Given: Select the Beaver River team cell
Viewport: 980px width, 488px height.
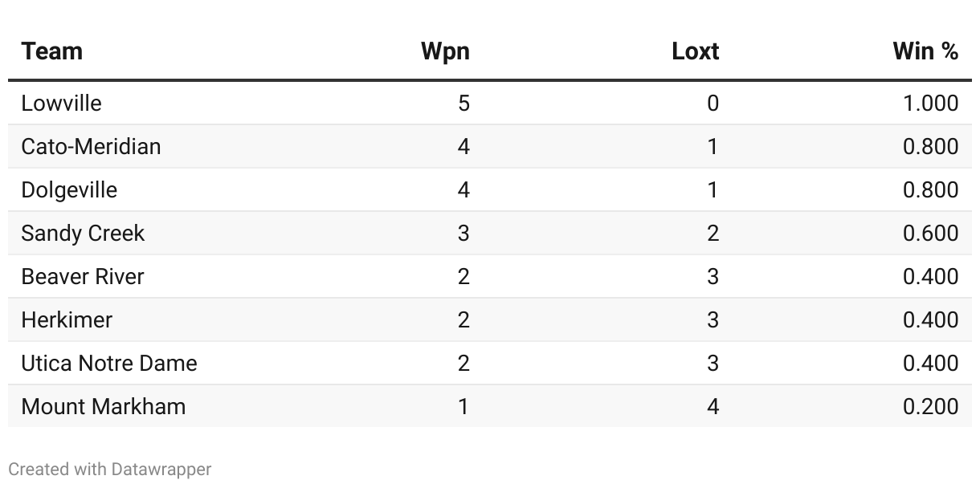Looking at the screenshot, I should (x=83, y=277).
